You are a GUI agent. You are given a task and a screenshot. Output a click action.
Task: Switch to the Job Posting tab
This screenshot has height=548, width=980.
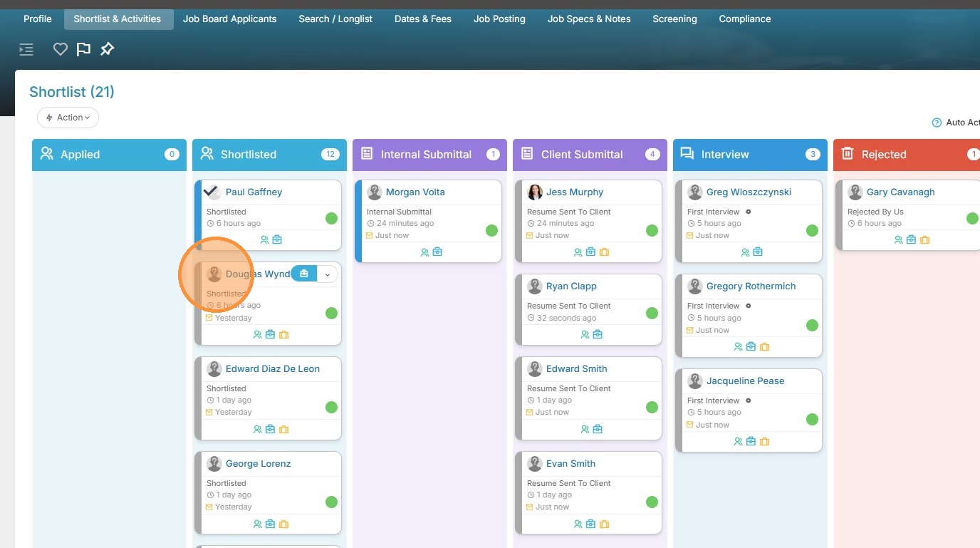coord(499,19)
